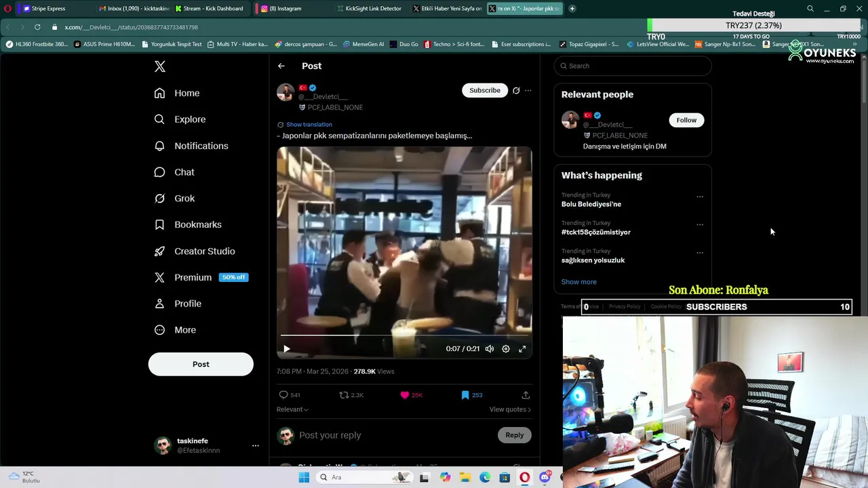Go back with the arrow beside Post
Viewport: 868px width, 488px height.
(x=281, y=66)
